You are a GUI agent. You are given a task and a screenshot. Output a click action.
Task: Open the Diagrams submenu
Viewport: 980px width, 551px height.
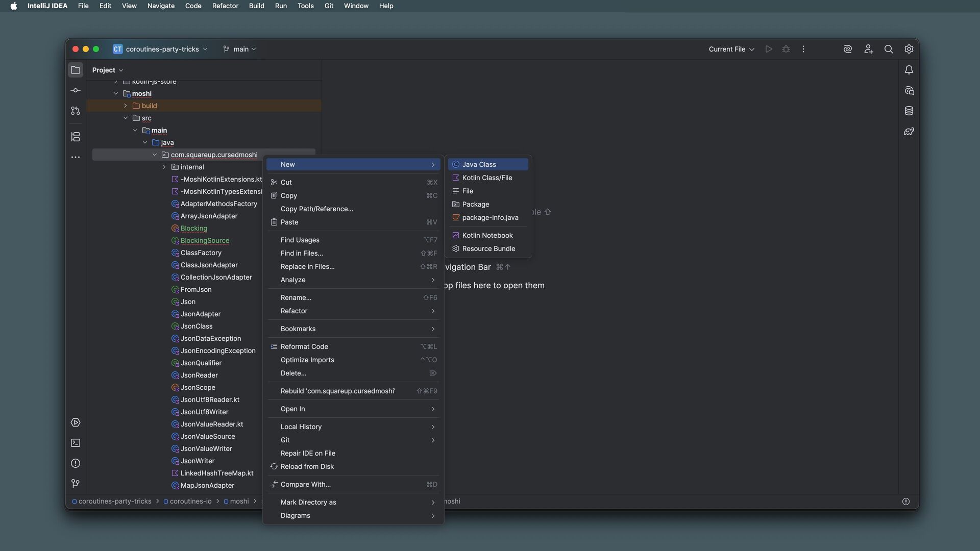(x=353, y=515)
